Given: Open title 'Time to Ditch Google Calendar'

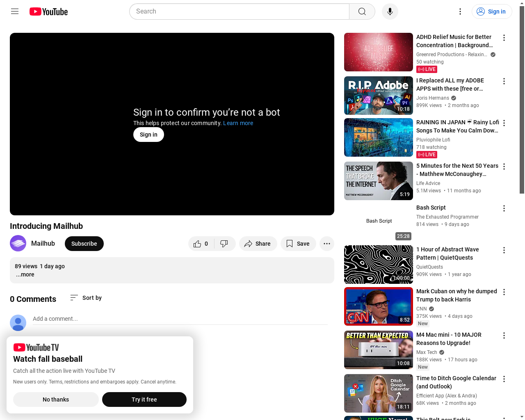Looking at the screenshot, I should coord(456,382).
